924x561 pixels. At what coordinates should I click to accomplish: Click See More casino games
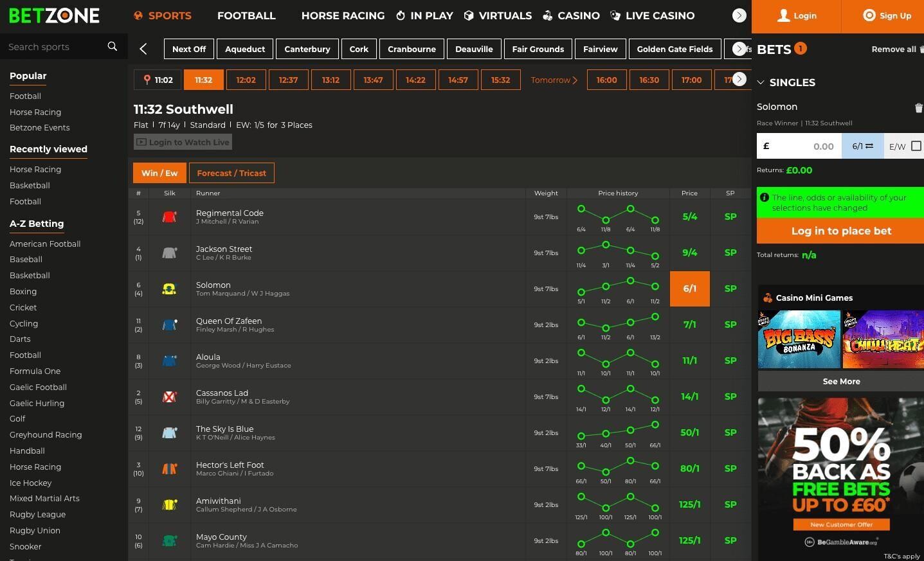[x=841, y=381]
